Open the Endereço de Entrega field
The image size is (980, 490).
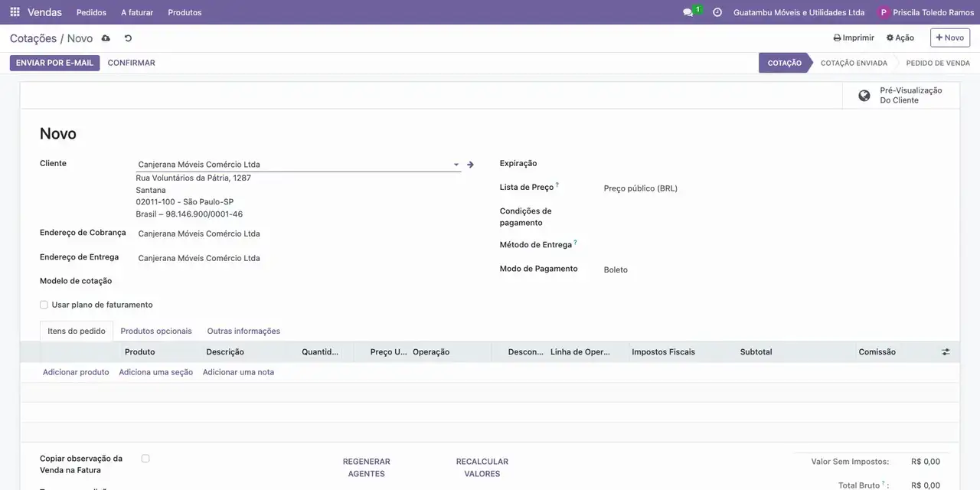299,258
